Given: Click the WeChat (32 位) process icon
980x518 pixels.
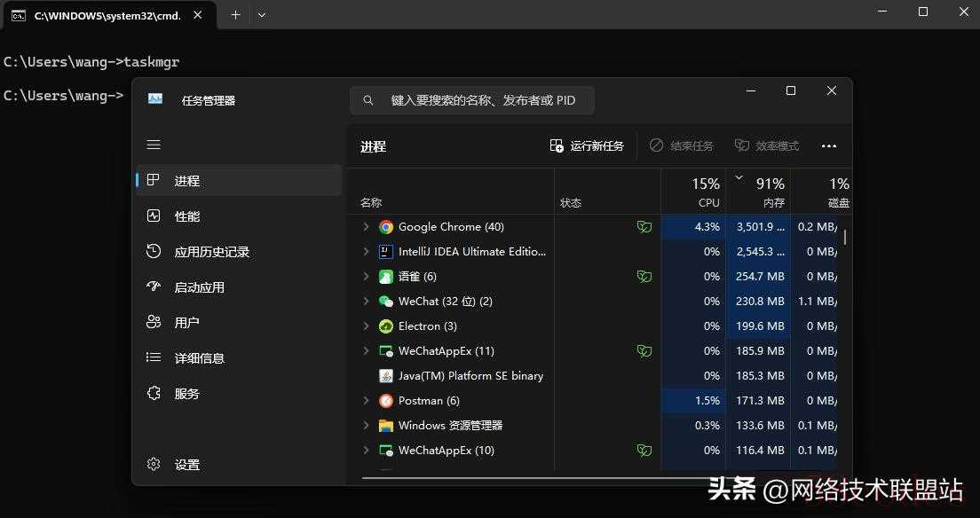Looking at the screenshot, I should [386, 302].
